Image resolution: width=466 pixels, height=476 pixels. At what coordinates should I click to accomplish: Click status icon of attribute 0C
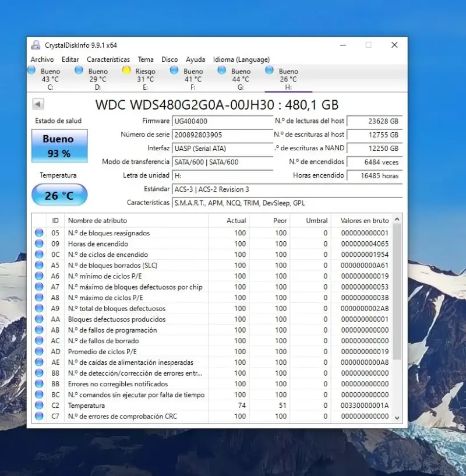[x=39, y=255]
